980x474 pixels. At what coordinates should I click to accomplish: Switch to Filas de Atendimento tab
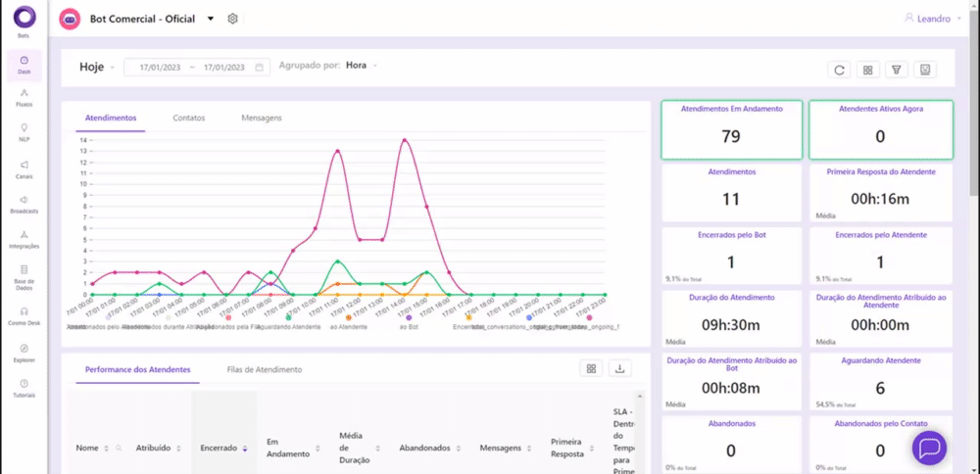(x=264, y=370)
